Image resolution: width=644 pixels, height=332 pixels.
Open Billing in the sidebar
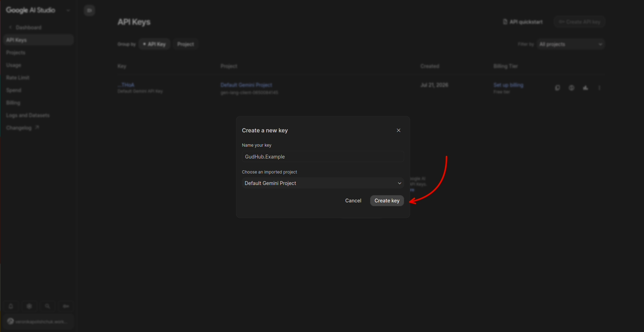13,103
